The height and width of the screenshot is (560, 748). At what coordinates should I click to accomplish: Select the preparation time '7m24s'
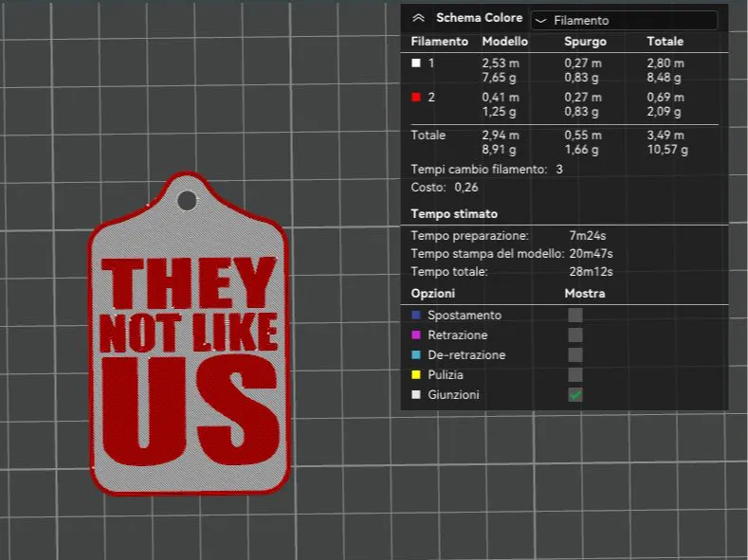[x=587, y=235]
